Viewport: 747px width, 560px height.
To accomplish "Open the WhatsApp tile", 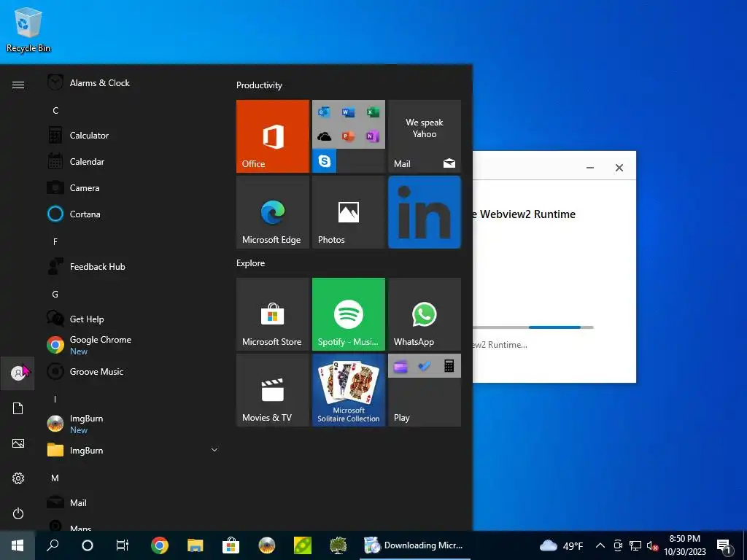I will pyautogui.click(x=425, y=314).
